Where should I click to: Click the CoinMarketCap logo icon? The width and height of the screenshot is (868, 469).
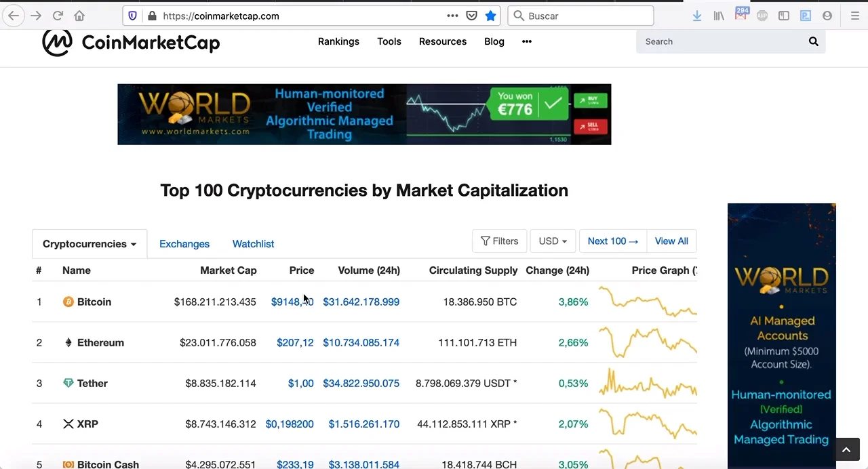pos(57,43)
